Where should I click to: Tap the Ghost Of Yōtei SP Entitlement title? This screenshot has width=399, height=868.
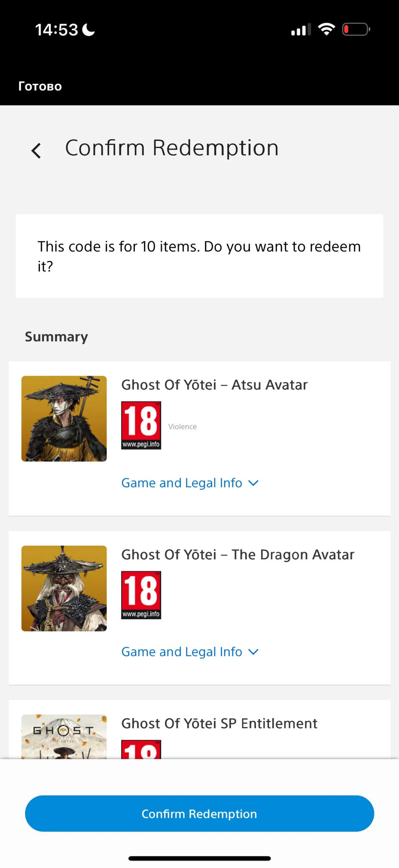click(x=219, y=724)
